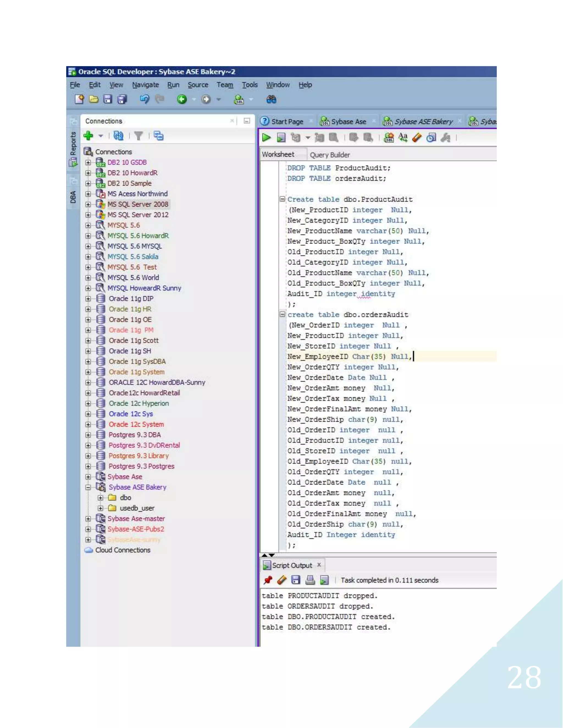The image size is (563, 728).
Task: Click binoculars Find DB Object icon
Action: 271,99
